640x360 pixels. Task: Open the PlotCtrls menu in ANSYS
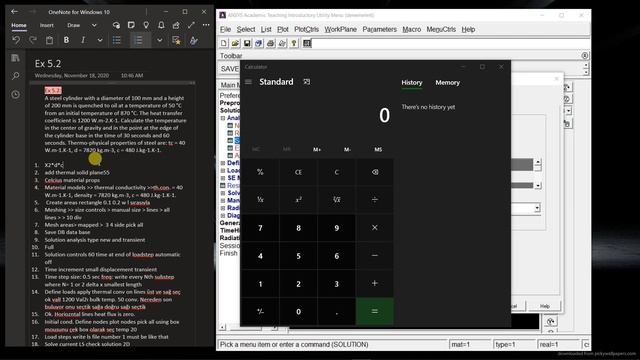tap(307, 29)
